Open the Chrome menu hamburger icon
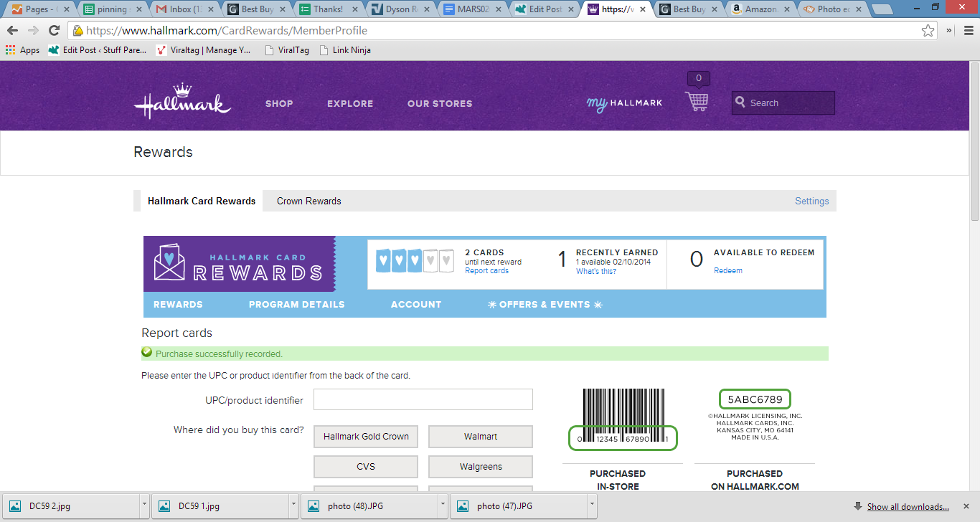Screen dimensions: 980x522 click(966, 30)
